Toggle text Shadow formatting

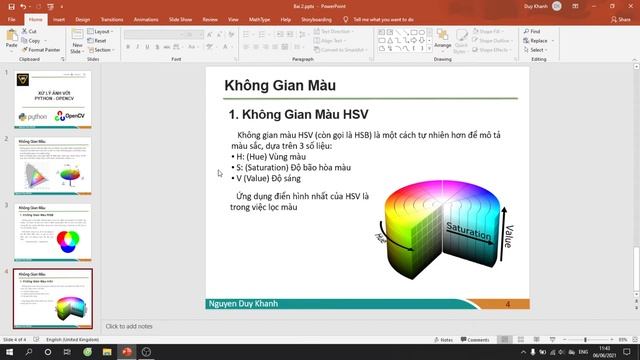pos(157,47)
